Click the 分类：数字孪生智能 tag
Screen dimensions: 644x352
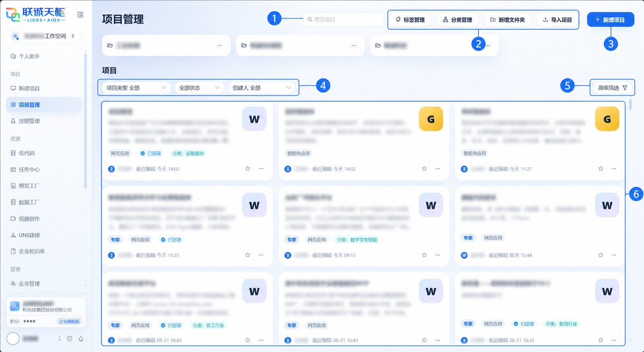coord(357,240)
